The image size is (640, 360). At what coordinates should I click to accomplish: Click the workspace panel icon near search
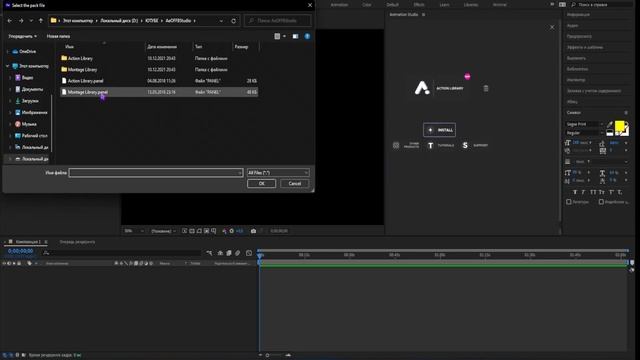point(562,4)
